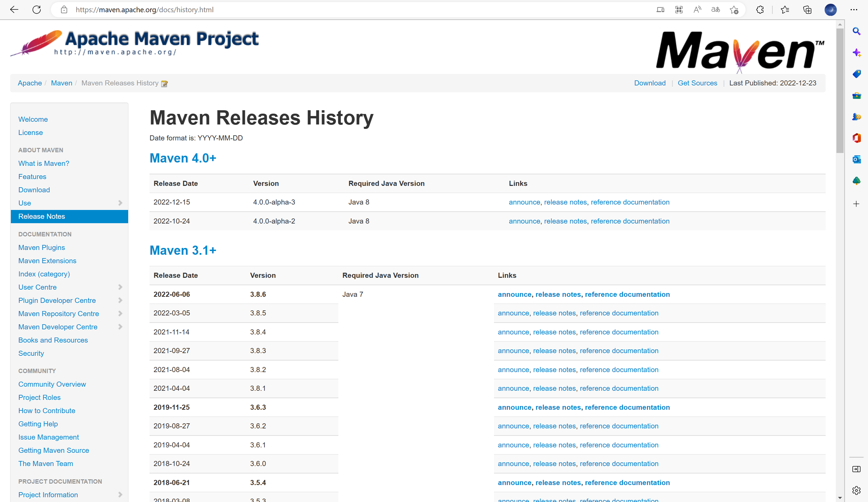
Task: Open the Read aloud icon in address bar
Action: pyautogui.click(x=697, y=9)
